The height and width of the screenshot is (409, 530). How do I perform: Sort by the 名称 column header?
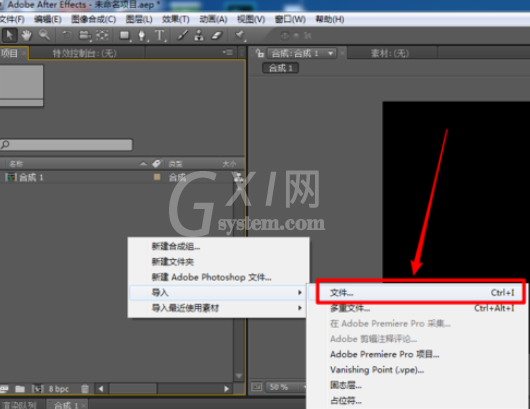(16, 164)
